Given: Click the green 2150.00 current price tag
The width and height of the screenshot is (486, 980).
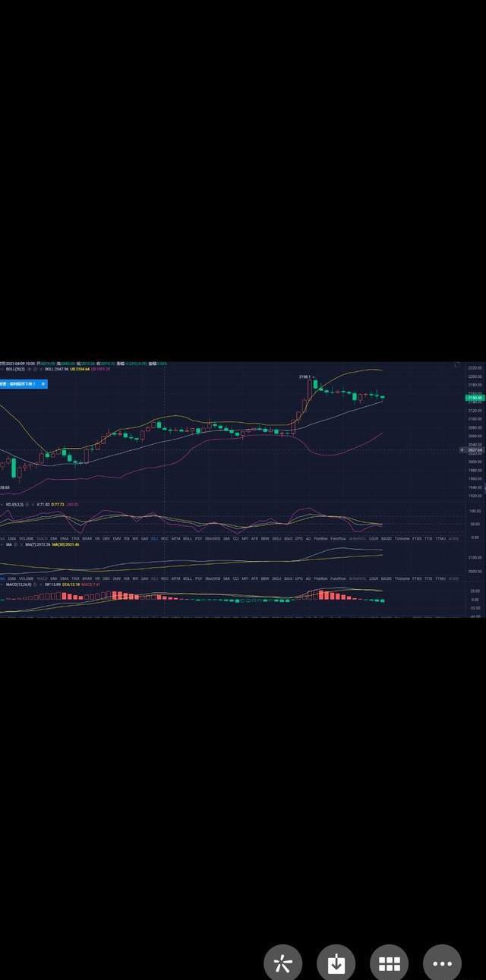Looking at the screenshot, I should (x=475, y=398).
